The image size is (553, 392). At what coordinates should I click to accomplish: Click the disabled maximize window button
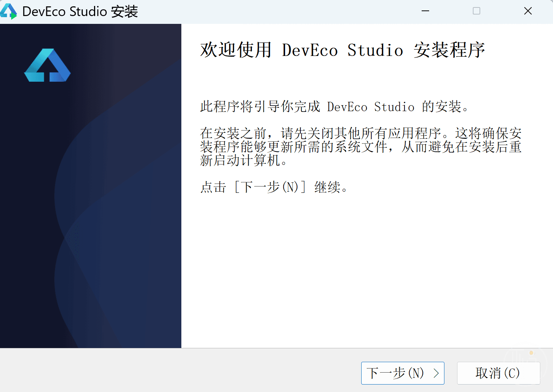click(477, 11)
